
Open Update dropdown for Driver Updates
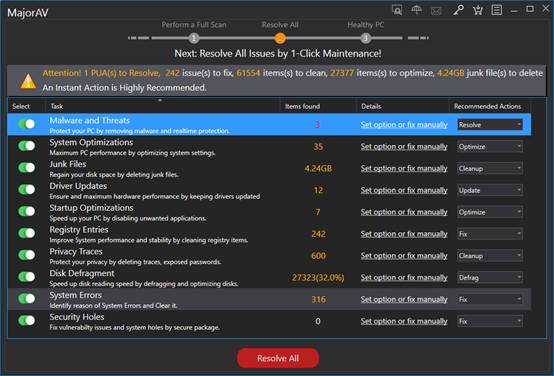pos(490,190)
